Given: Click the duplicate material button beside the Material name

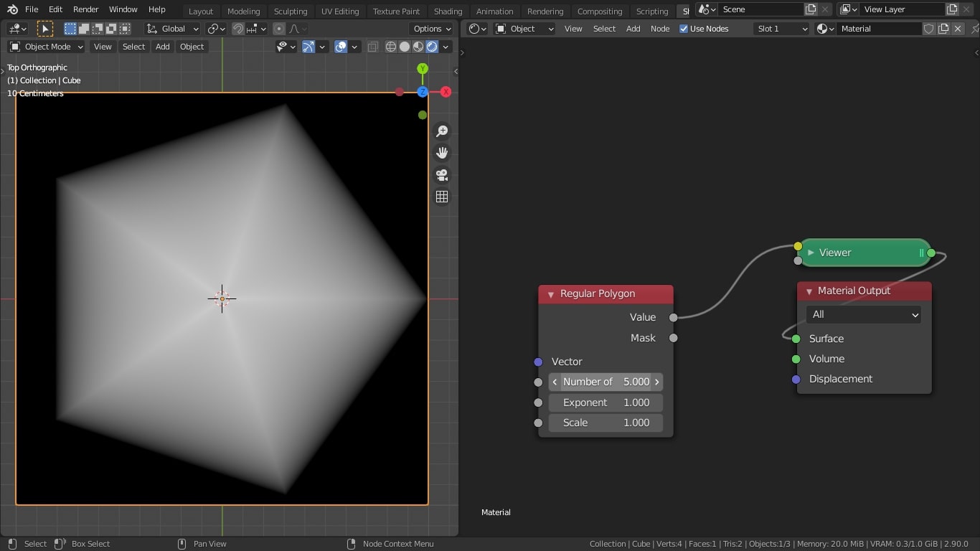Looking at the screenshot, I should (x=943, y=29).
